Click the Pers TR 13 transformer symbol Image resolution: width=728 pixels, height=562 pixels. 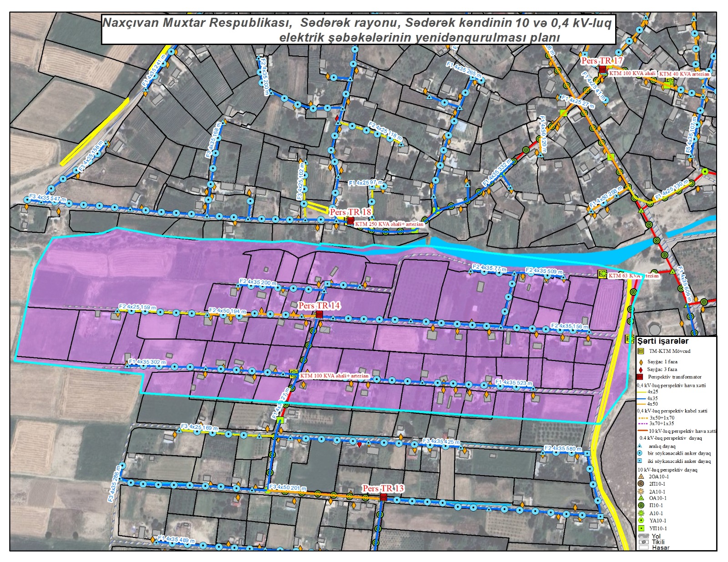point(383,497)
